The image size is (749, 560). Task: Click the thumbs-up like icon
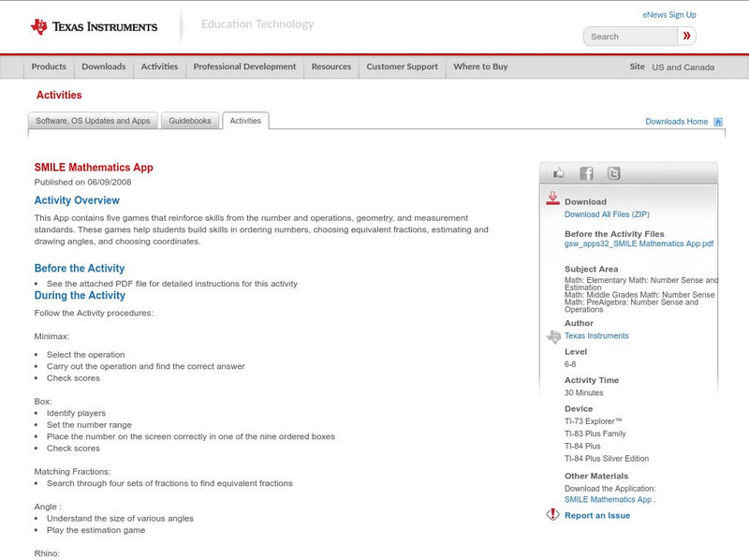[x=560, y=173]
